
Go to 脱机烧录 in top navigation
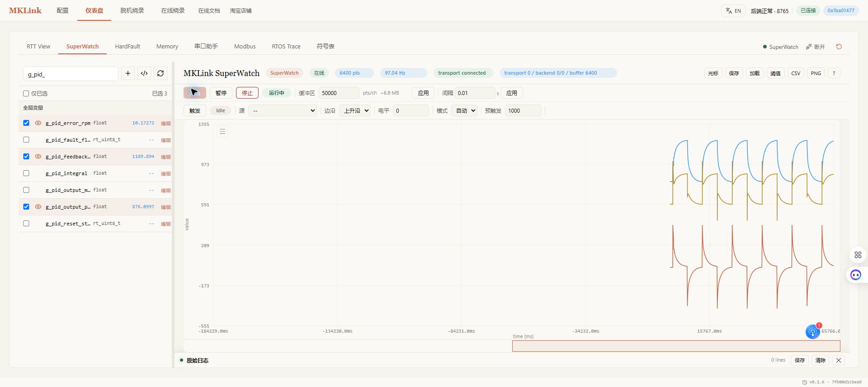(132, 11)
